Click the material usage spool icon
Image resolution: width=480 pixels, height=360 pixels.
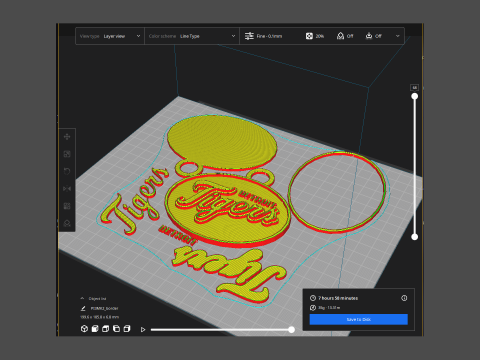pyautogui.click(x=313, y=308)
